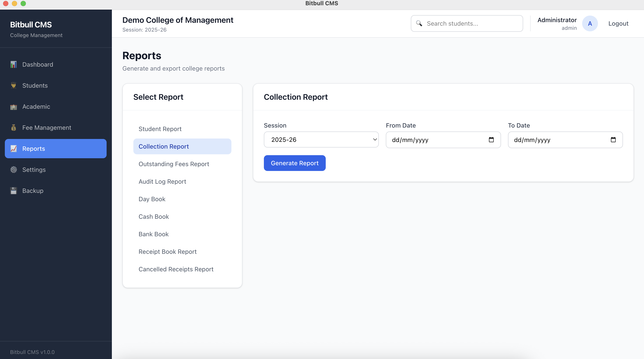
Task: Click the Demo College of Management title
Action: pyautogui.click(x=178, y=20)
